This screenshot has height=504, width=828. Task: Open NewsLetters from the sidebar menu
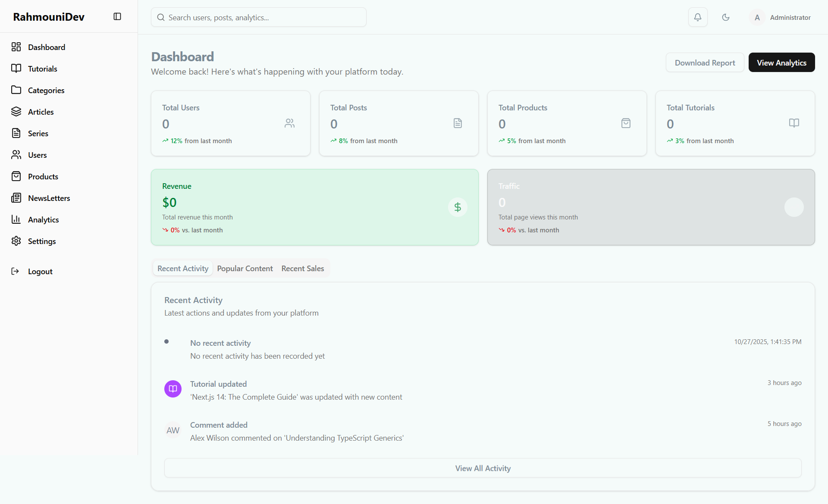pos(49,198)
